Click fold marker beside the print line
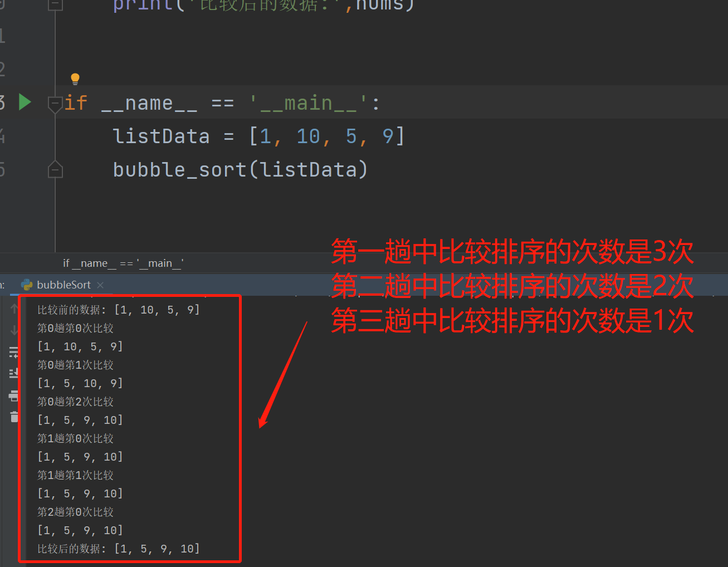The image size is (728, 567). click(x=55, y=5)
